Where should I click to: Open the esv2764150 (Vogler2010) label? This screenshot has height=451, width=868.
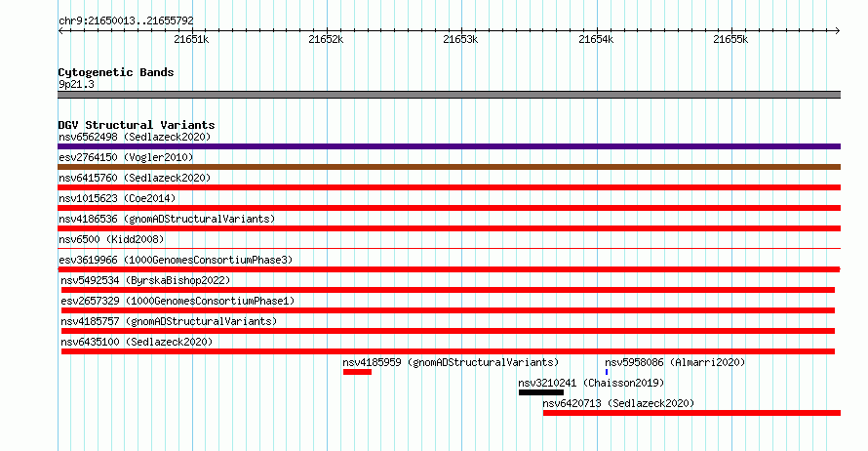click(126, 157)
